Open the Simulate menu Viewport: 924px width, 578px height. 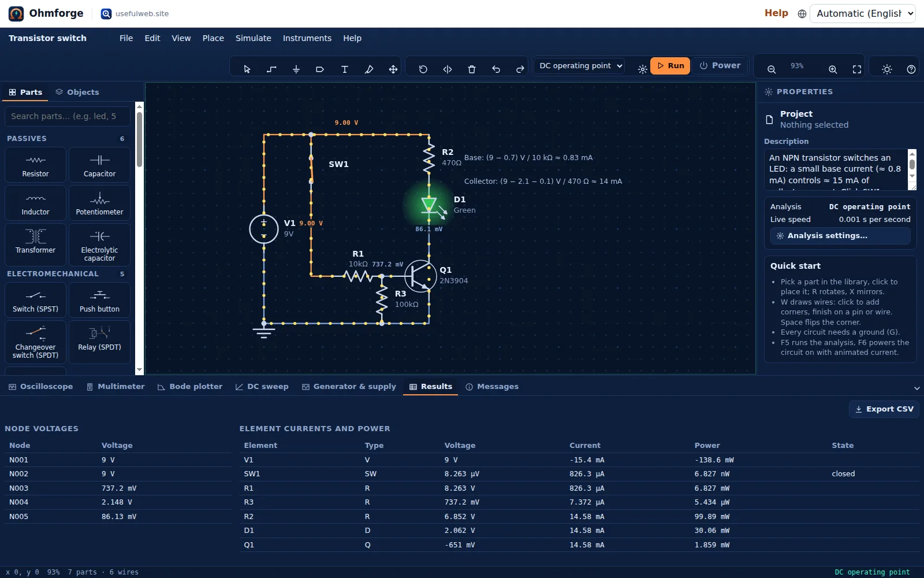pyautogui.click(x=254, y=38)
